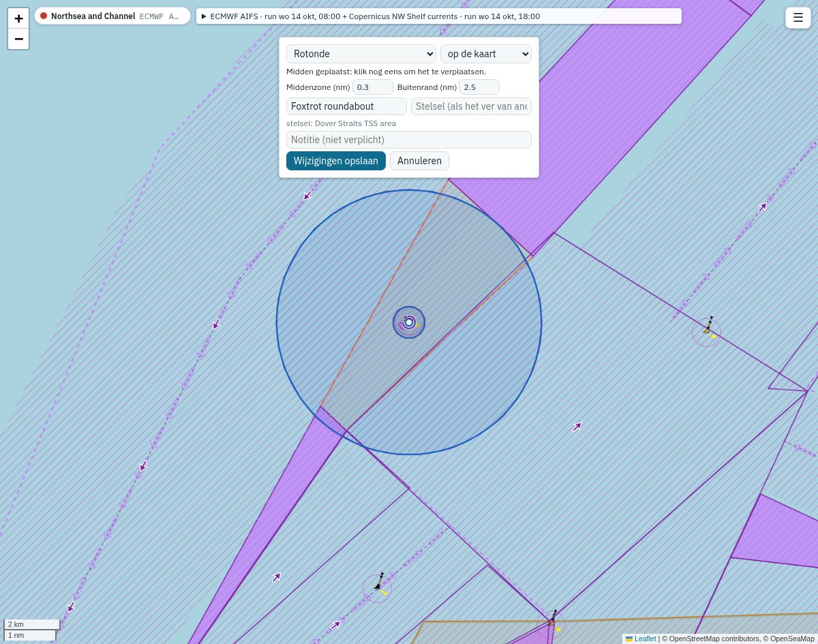
Task: Open the hamburger menu
Action: tap(798, 18)
